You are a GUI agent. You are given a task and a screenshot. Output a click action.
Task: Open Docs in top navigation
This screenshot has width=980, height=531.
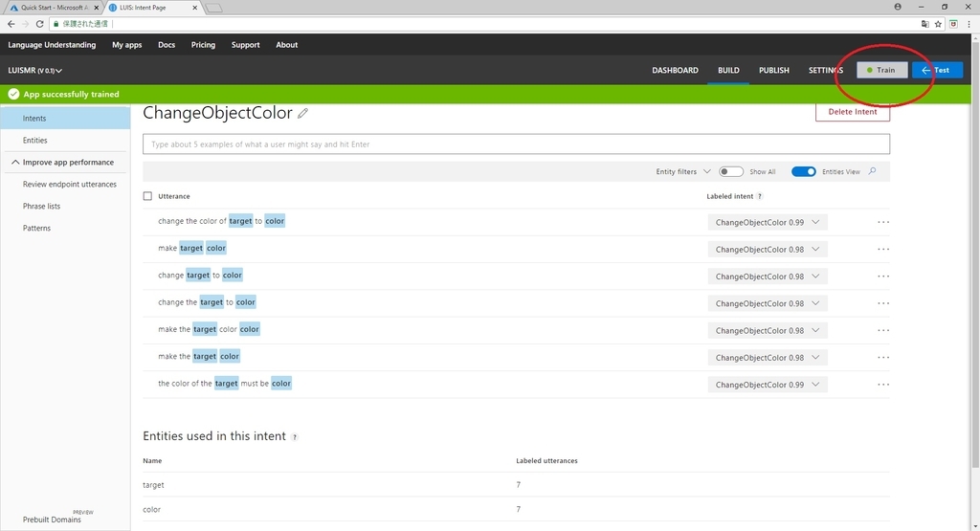point(167,45)
